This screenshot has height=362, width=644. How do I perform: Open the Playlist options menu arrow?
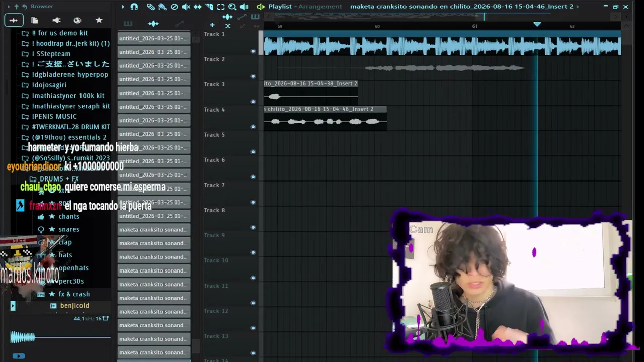[123, 7]
